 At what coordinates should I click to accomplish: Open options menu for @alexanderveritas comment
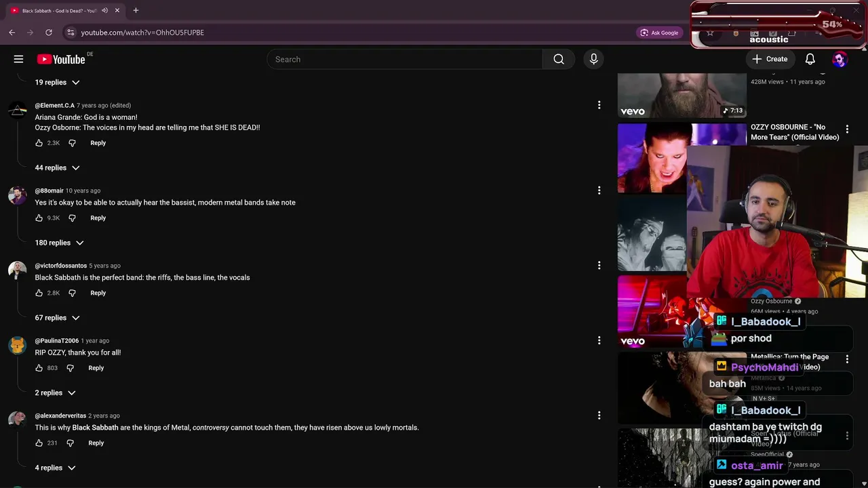(599, 415)
